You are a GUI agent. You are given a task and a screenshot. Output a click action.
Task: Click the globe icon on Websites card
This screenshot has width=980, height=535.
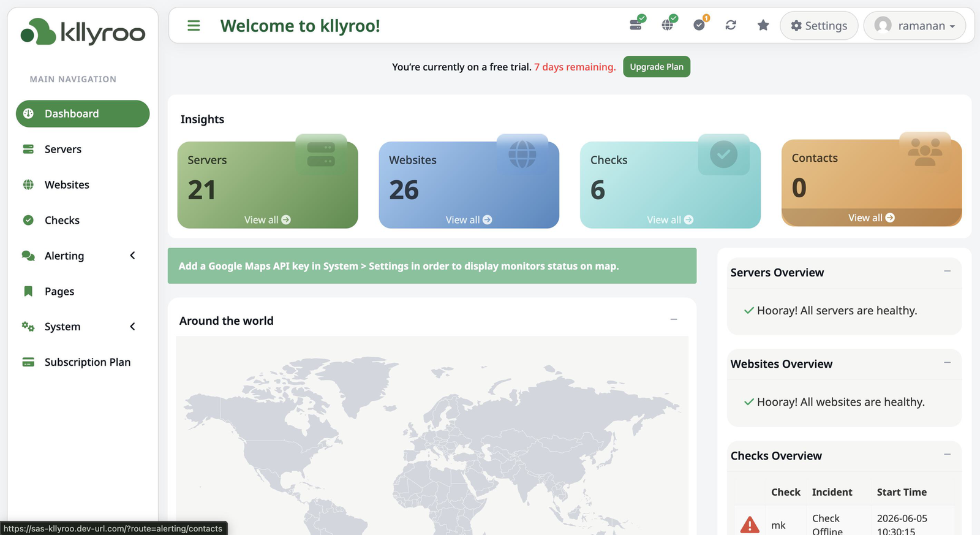[522, 154]
